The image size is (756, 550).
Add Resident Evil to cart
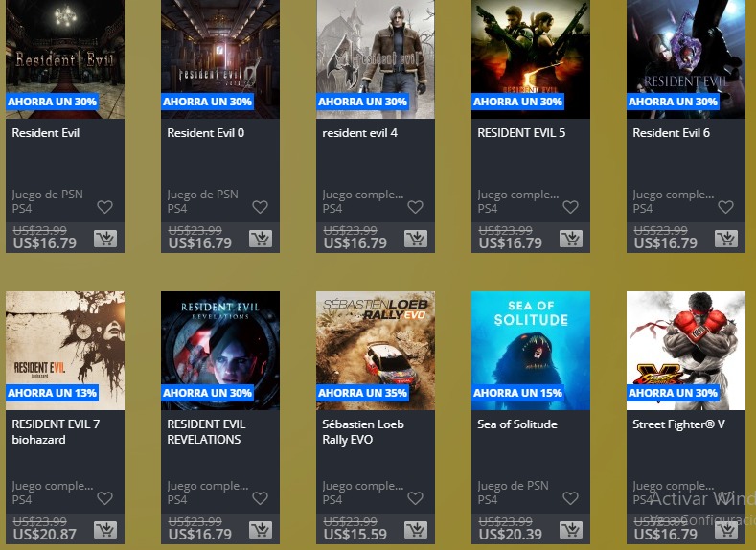(x=105, y=239)
